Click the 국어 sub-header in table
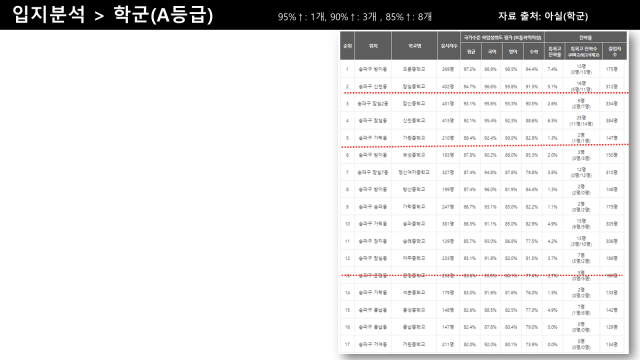The height and width of the screenshot is (360, 640). pos(492,52)
